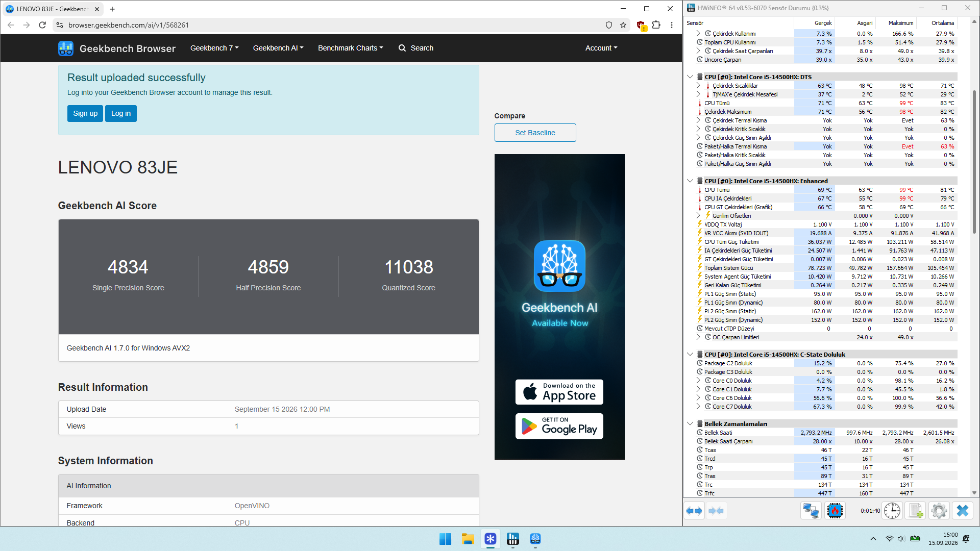This screenshot has height=551, width=980.
Task: Open the browser three-dot menu
Action: click(672, 25)
